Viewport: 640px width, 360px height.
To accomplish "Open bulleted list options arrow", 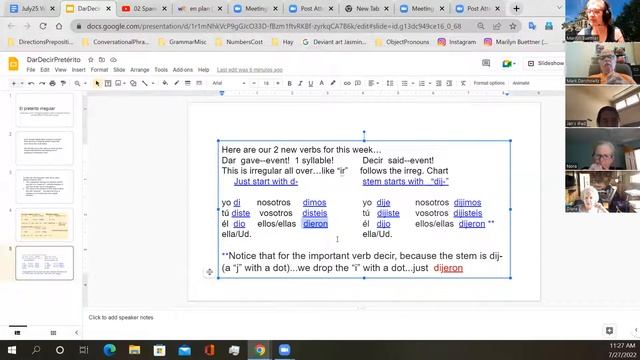I will click(x=413, y=83).
